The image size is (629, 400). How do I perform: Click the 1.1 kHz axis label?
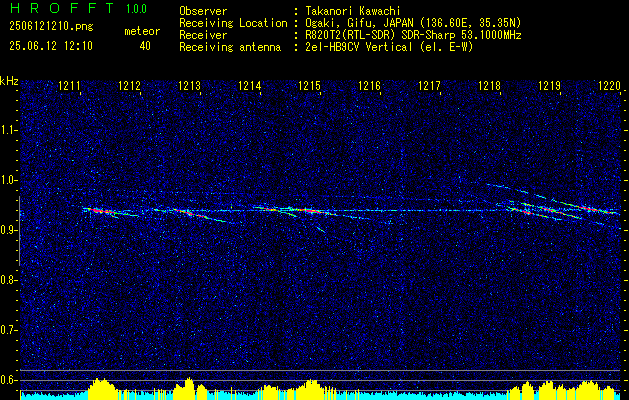8,130
